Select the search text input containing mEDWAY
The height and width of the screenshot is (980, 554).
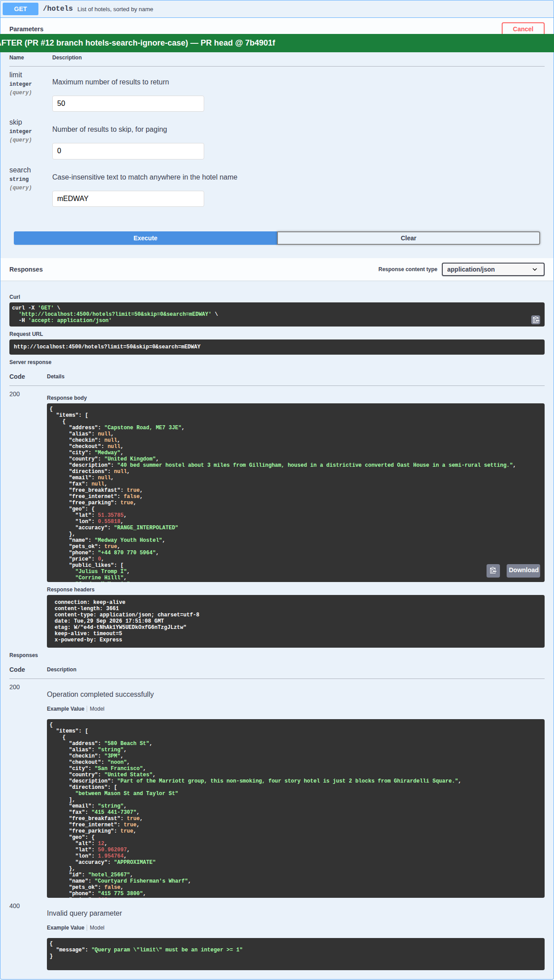[128, 199]
